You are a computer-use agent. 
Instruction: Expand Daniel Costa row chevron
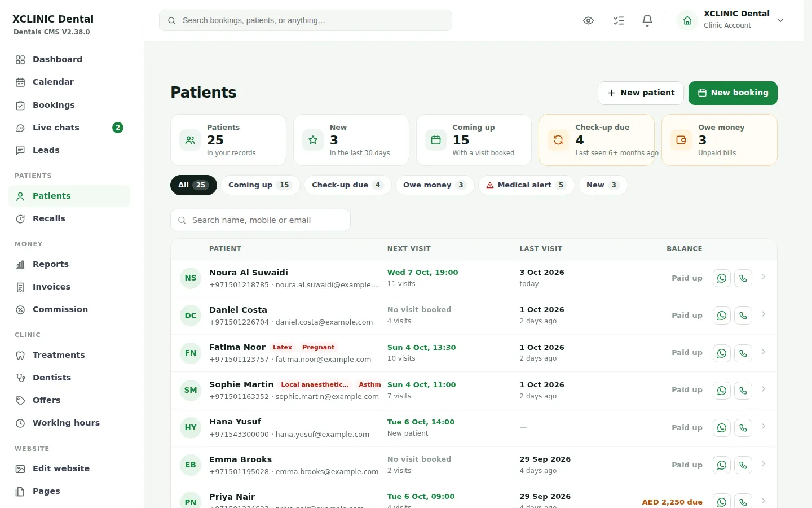pyautogui.click(x=764, y=314)
